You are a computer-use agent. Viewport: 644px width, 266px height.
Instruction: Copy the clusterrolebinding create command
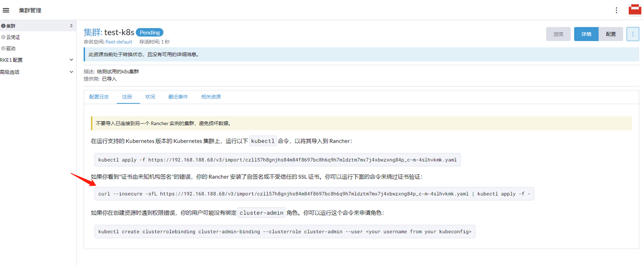[285, 231]
